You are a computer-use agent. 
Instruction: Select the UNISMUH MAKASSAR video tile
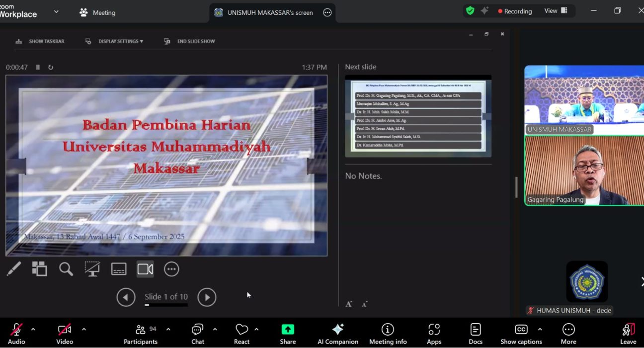584,99
